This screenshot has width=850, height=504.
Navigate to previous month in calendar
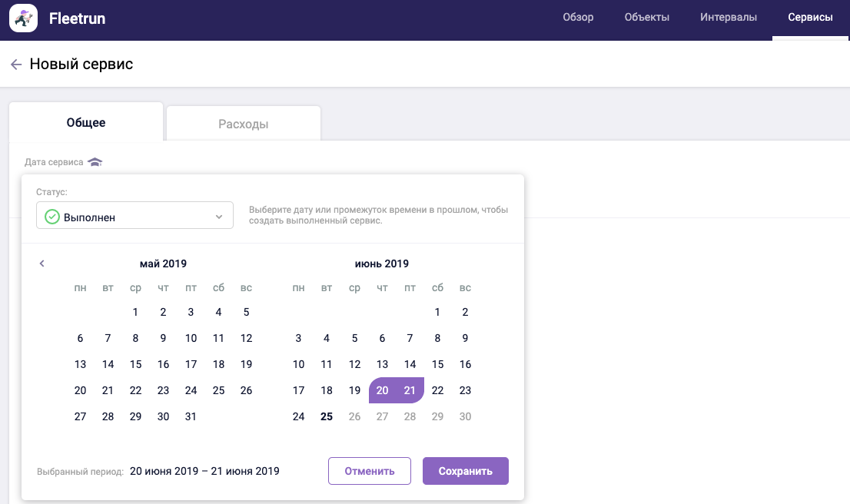(42, 264)
